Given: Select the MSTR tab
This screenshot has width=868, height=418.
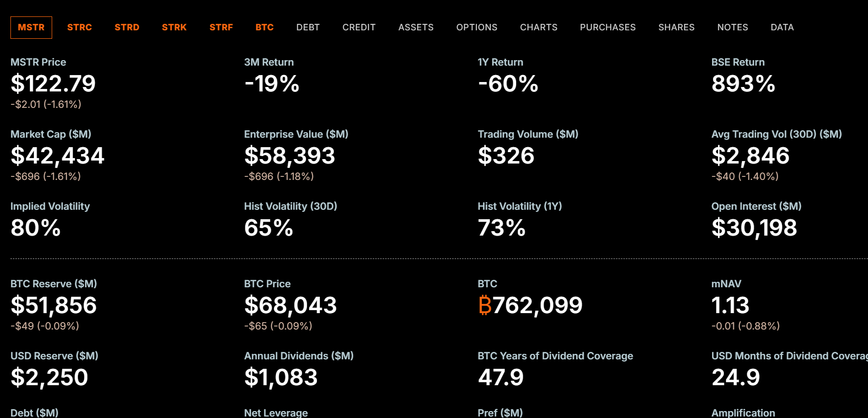Looking at the screenshot, I should pyautogui.click(x=31, y=27).
